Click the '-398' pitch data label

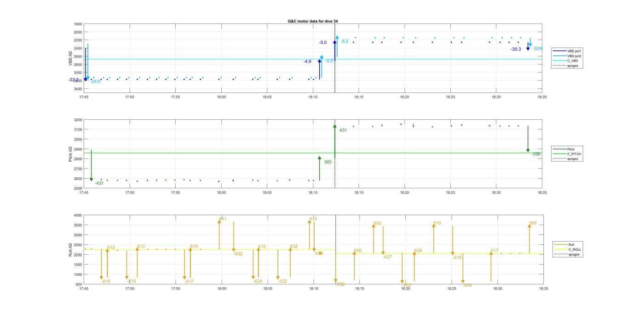(x=536, y=154)
